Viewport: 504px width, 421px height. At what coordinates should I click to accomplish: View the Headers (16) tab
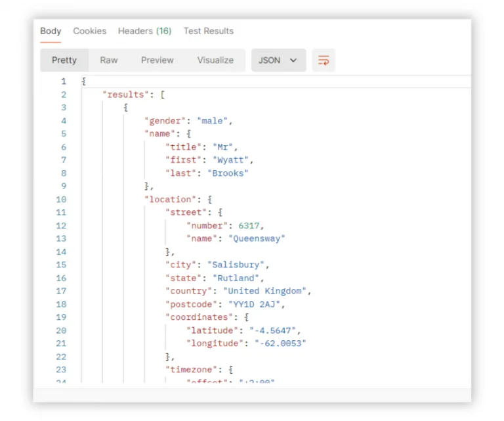pos(144,31)
